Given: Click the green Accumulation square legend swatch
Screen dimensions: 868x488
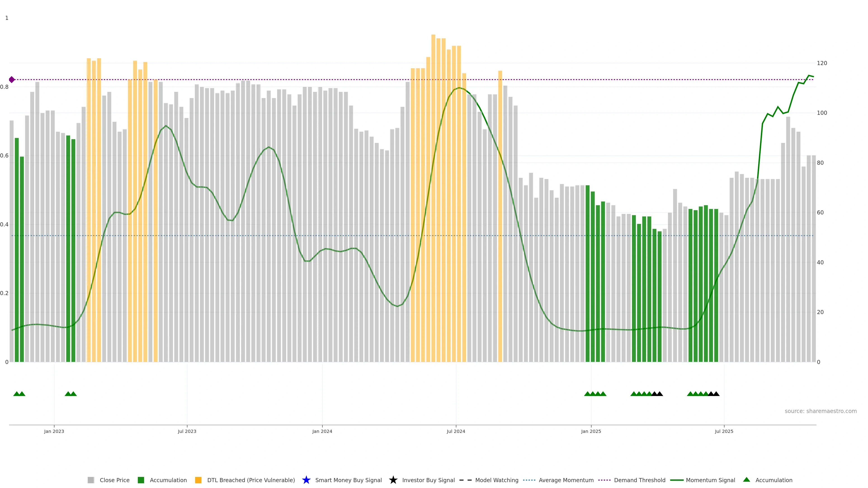Looking at the screenshot, I should coord(141,480).
